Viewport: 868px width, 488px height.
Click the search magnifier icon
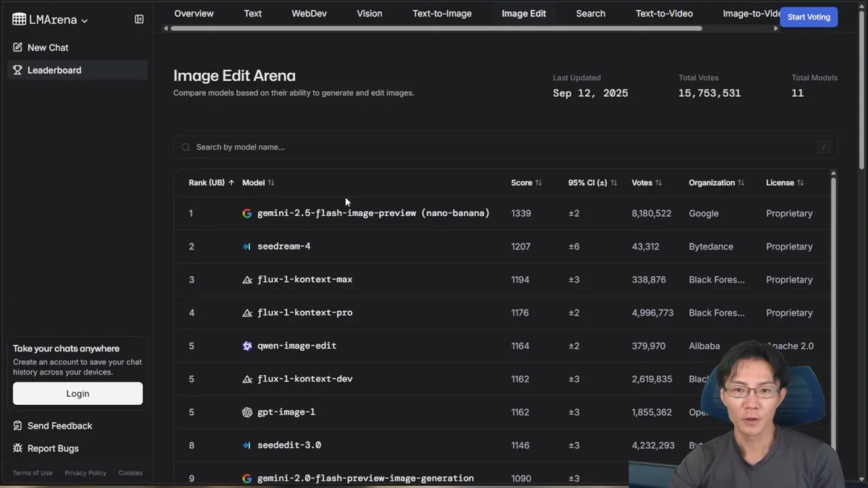click(186, 147)
